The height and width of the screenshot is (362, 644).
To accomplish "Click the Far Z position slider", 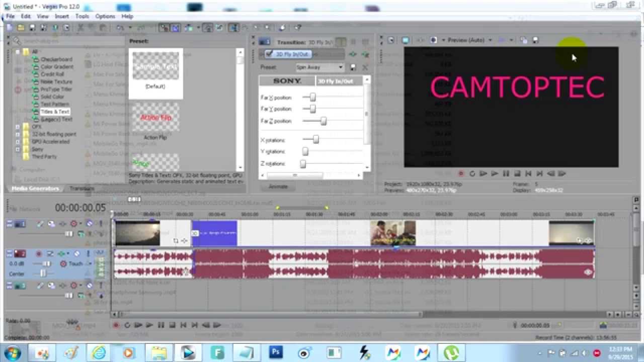I will (324, 121).
